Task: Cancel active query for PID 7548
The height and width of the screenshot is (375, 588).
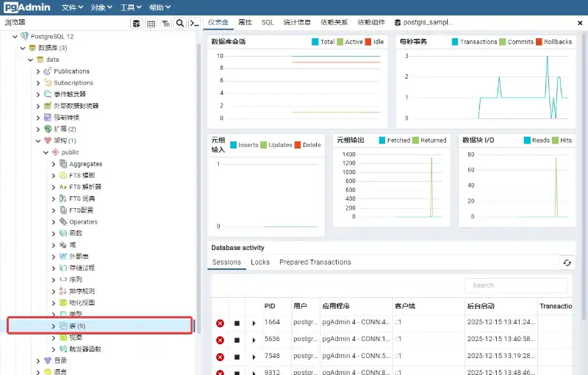Action: point(237,357)
